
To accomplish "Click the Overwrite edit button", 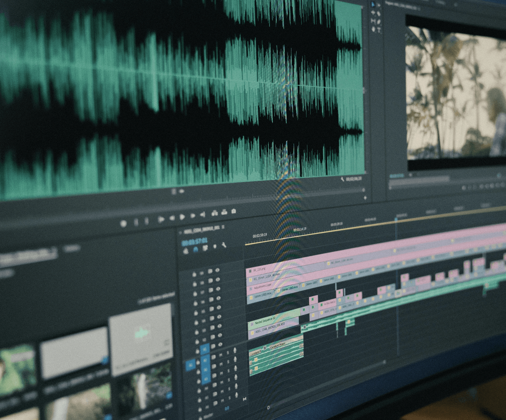I will (x=224, y=212).
